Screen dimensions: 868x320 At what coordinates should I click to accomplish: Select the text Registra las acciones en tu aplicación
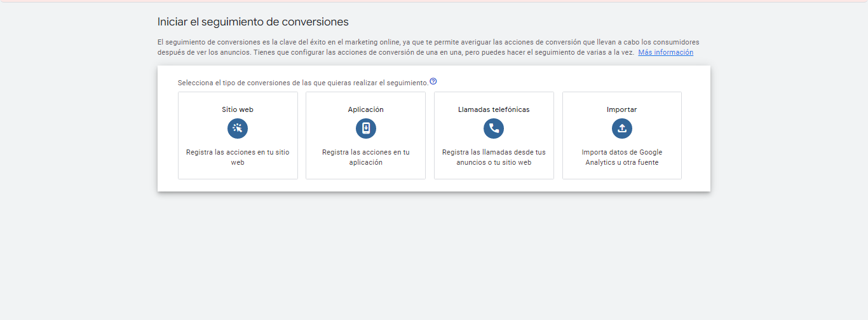[366, 157]
